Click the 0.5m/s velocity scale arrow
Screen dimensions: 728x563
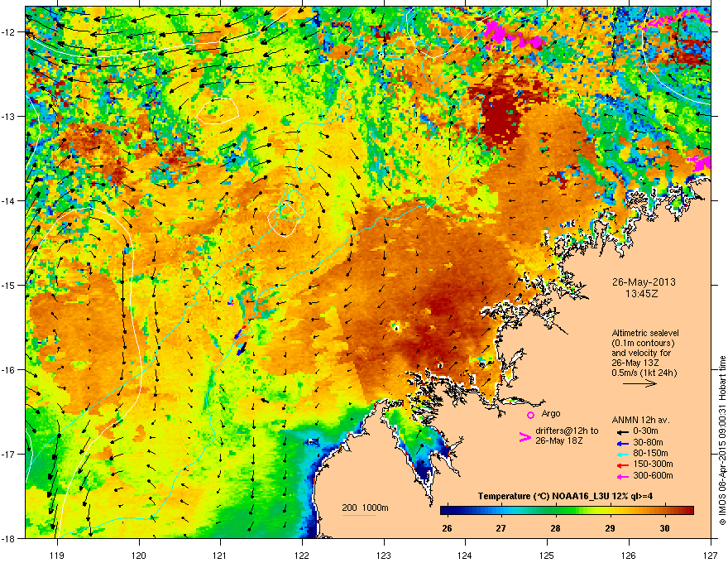coord(639,383)
